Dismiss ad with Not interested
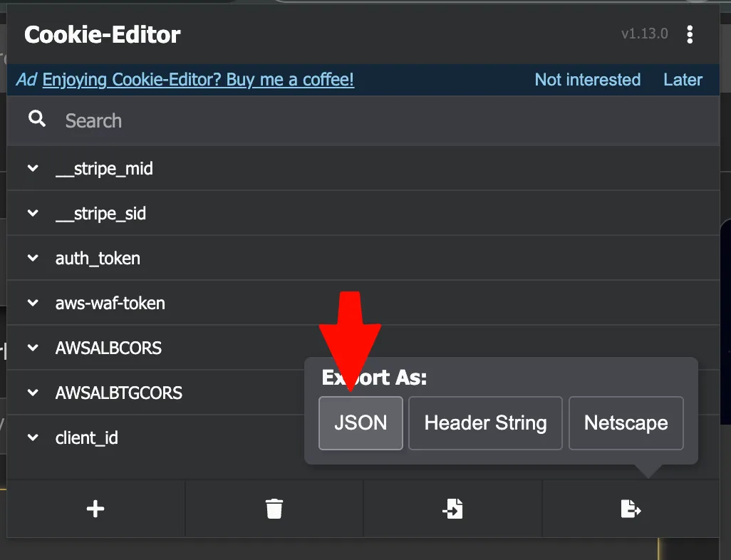This screenshot has width=731, height=560. click(587, 80)
